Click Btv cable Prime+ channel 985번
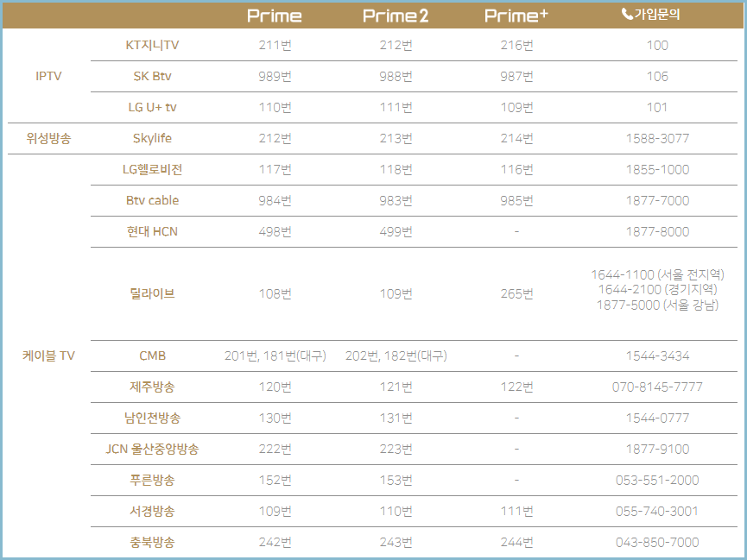Viewport: 747px width, 560px height. tap(517, 200)
